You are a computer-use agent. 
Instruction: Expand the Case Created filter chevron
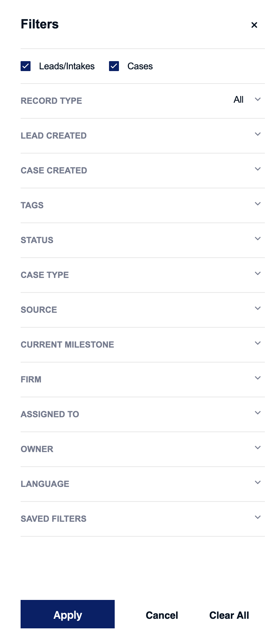[258, 169]
